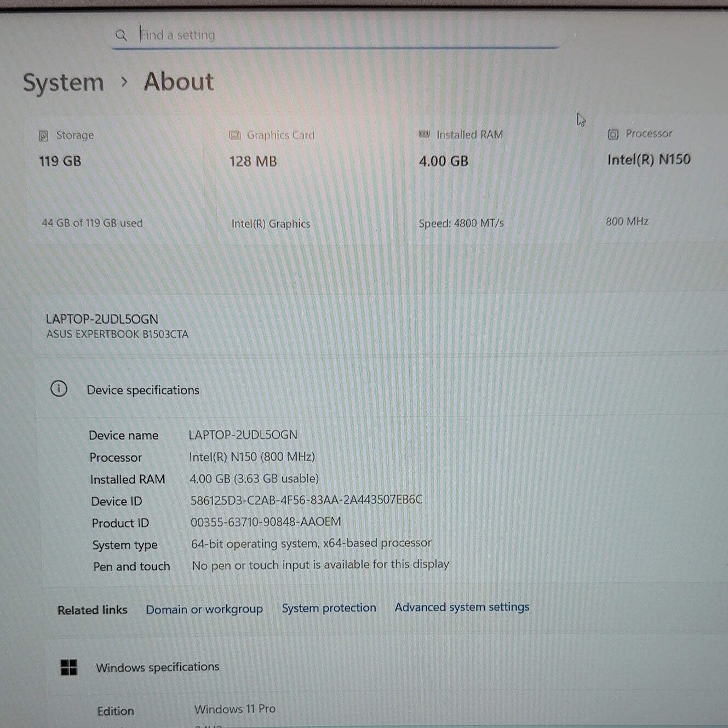
Task: Select the 4.00 GB RAM value
Action: click(x=444, y=161)
